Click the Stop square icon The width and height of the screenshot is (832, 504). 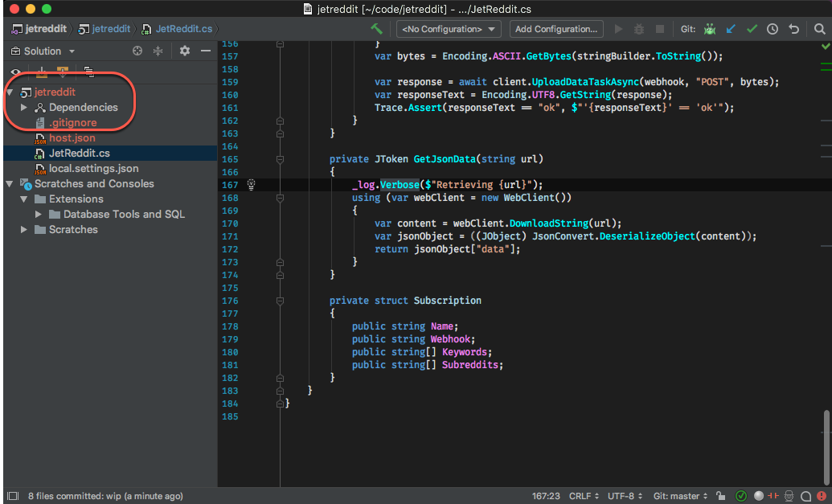click(x=659, y=29)
